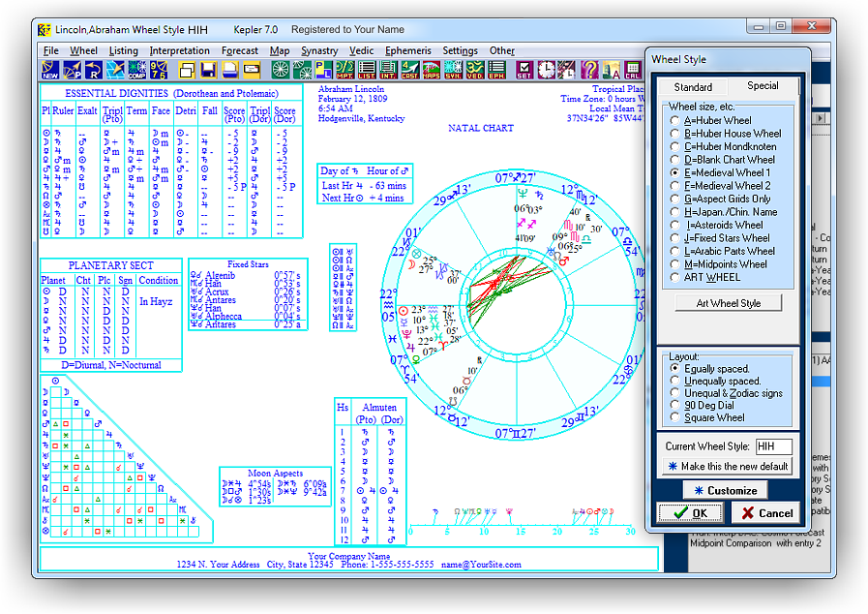Image resolution: width=868 pixels, height=614 pixels.
Task: Open the Ephemeris menu
Action: (408, 50)
